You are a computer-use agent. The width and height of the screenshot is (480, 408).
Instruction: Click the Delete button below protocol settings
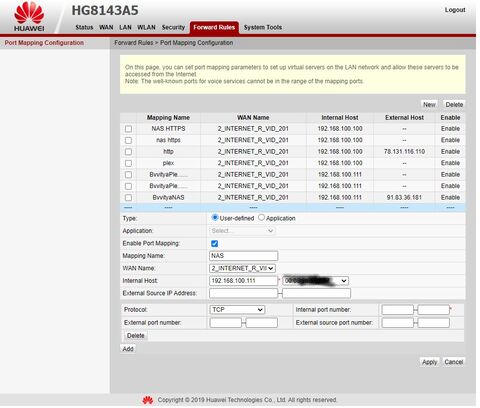(x=136, y=336)
